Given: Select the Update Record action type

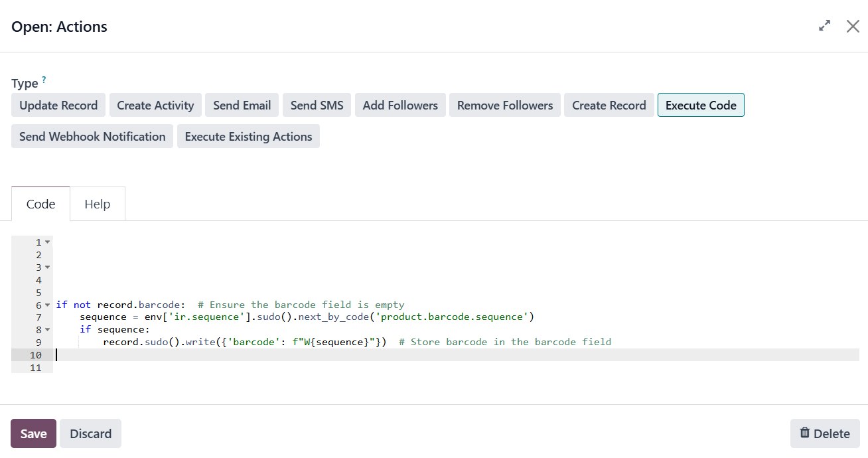Looking at the screenshot, I should pyautogui.click(x=58, y=105).
